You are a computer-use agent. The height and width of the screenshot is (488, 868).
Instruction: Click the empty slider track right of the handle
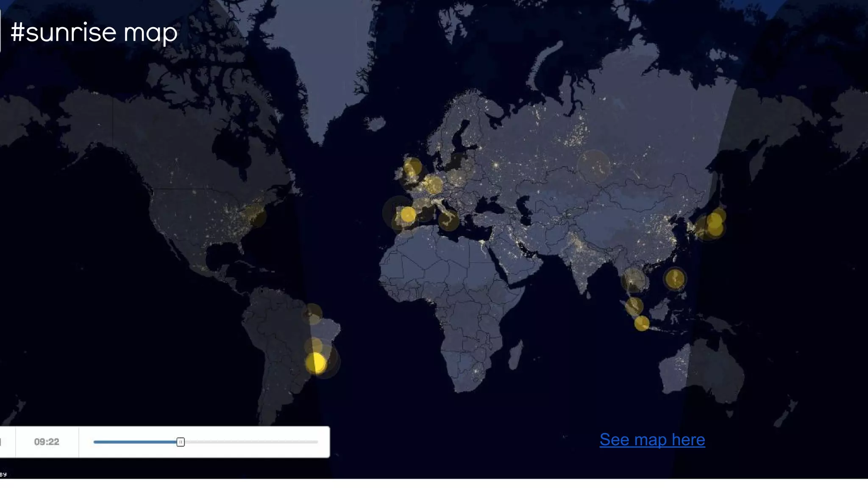pos(251,442)
